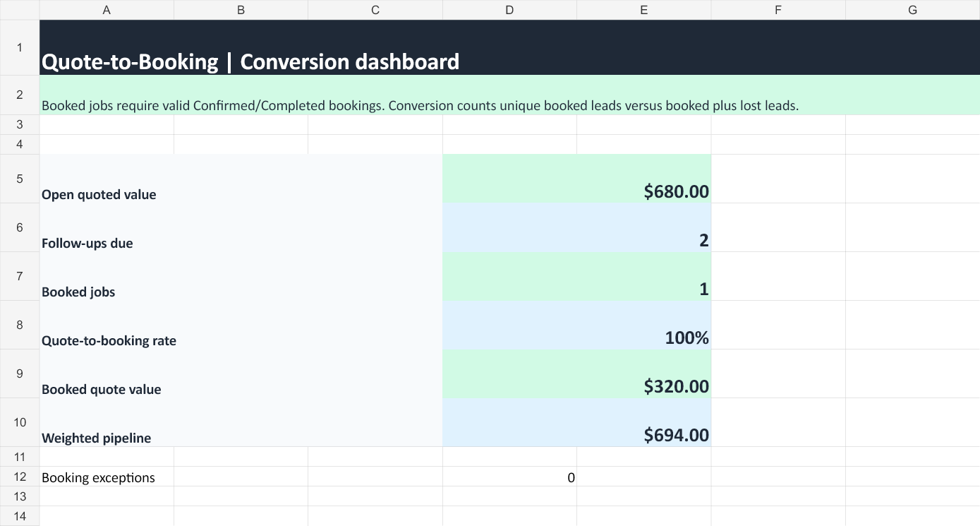Click the booking exceptions value 0
980x526 pixels.
509,477
